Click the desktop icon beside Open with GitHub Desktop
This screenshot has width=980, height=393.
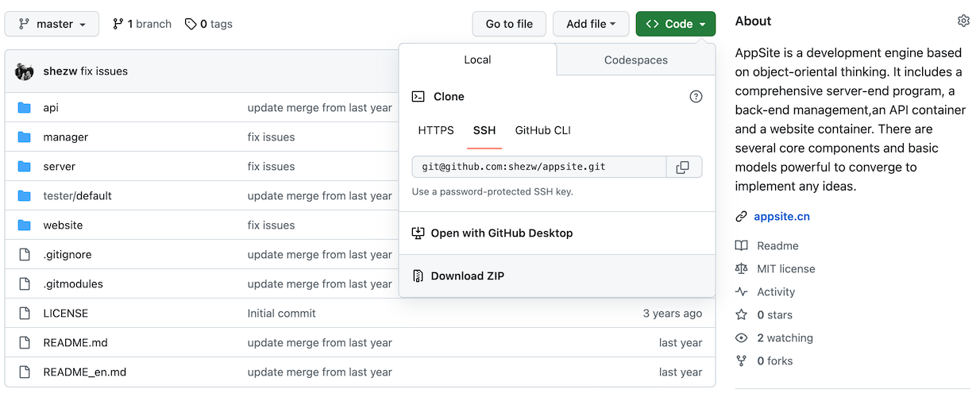click(418, 233)
